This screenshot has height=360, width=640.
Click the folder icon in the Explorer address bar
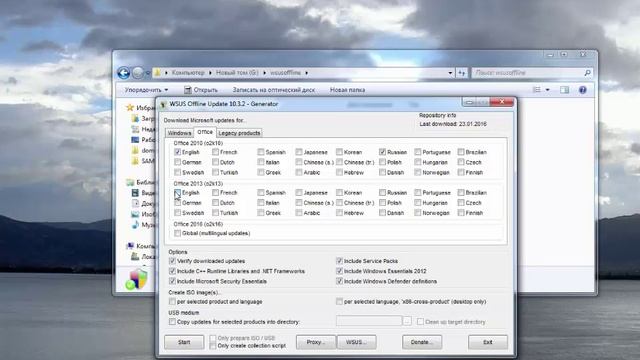(157, 73)
